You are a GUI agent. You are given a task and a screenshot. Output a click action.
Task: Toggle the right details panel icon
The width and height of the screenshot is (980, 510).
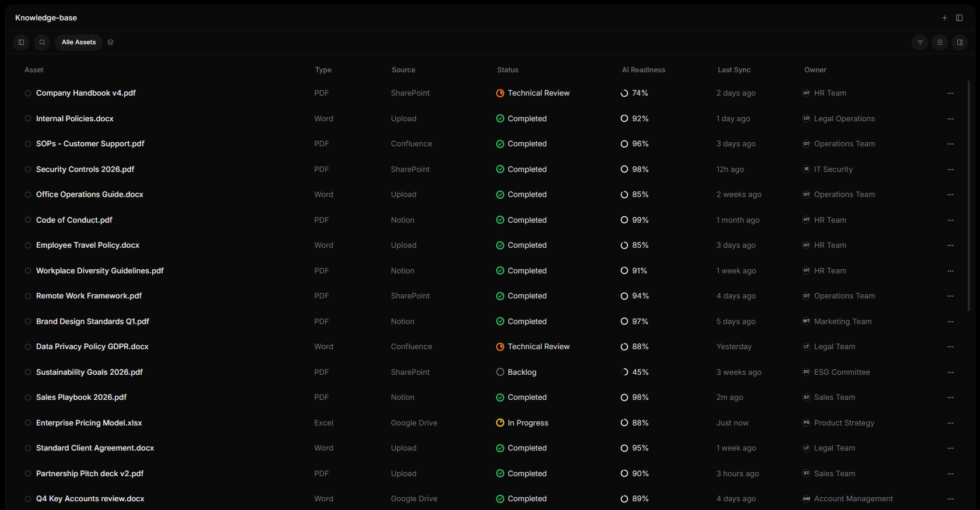[960, 43]
